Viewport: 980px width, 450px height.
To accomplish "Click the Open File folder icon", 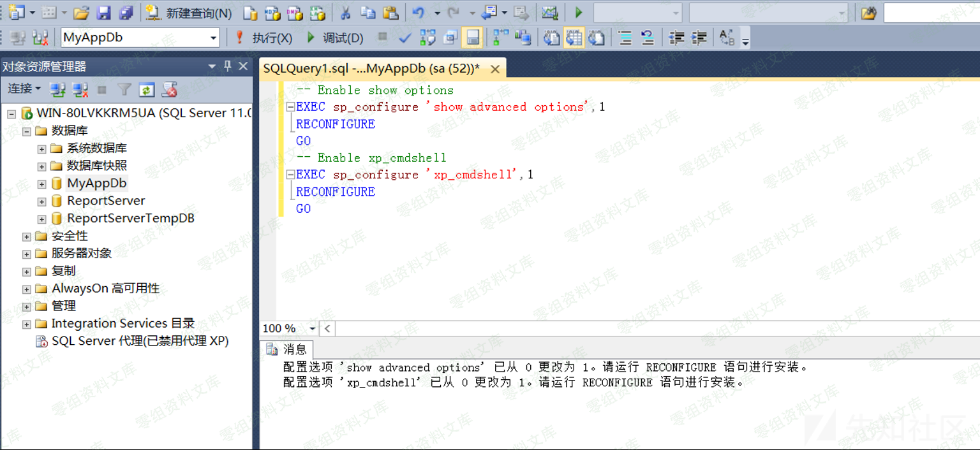I will (x=81, y=12).
